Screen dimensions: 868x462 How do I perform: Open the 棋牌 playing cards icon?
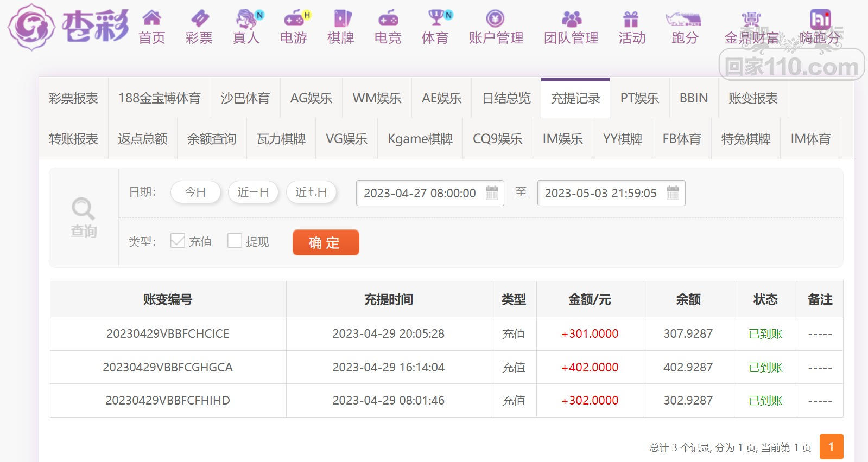(x=341, y=18)
